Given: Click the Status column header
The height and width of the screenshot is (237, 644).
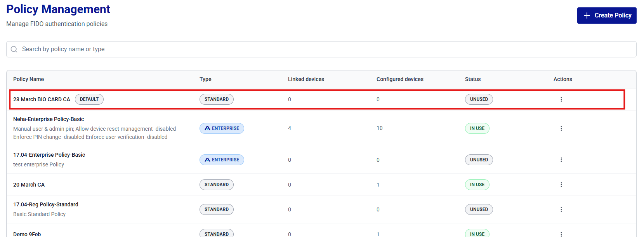Looking at the screenshot, I should pos(472,79).
